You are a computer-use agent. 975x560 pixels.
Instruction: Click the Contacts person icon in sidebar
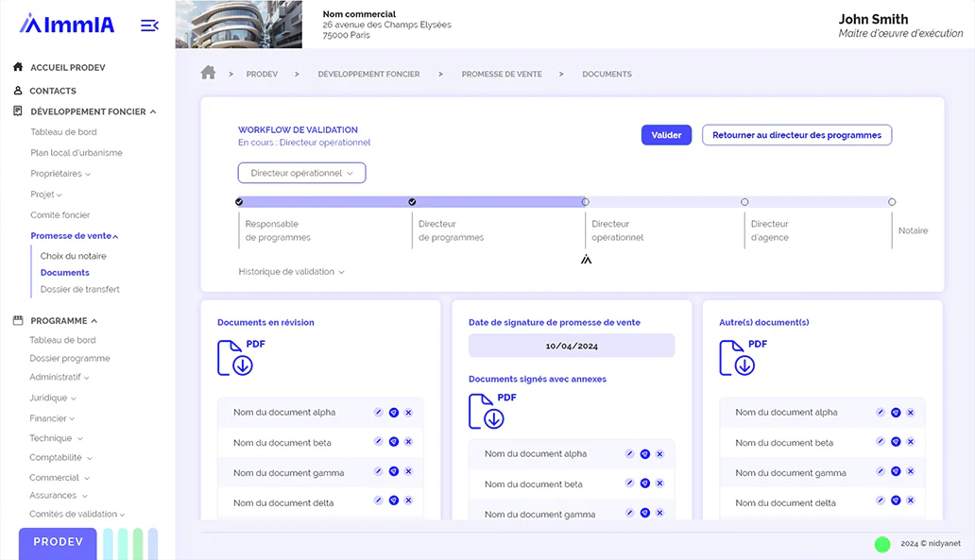coord(18,90)
